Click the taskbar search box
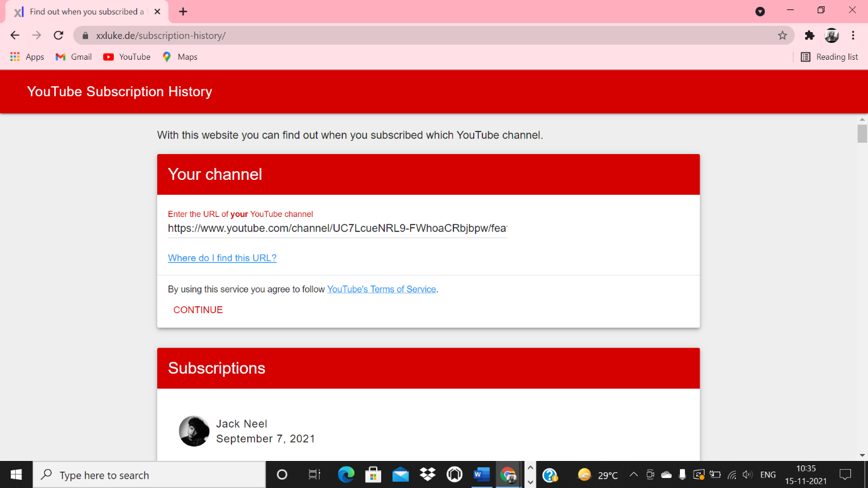Viewport: 868px width, 488px height. (149, 475)
